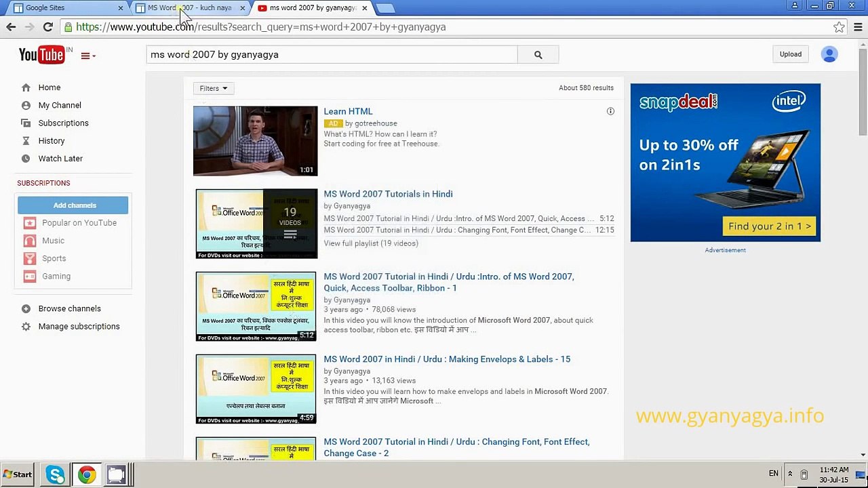The height and width of the screenshot is (488, 868).
Task: Click the Chrome taskbar icon
Action: pos(86,474)
